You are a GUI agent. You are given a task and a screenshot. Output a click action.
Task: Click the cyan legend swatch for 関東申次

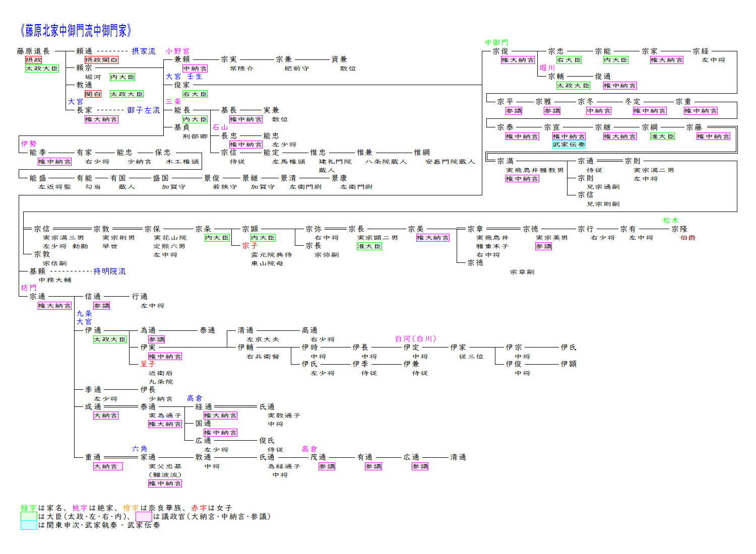point(28,525)
